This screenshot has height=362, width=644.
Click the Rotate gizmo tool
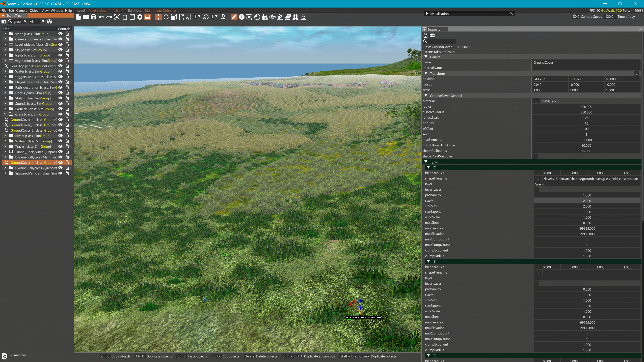point(166,17)
